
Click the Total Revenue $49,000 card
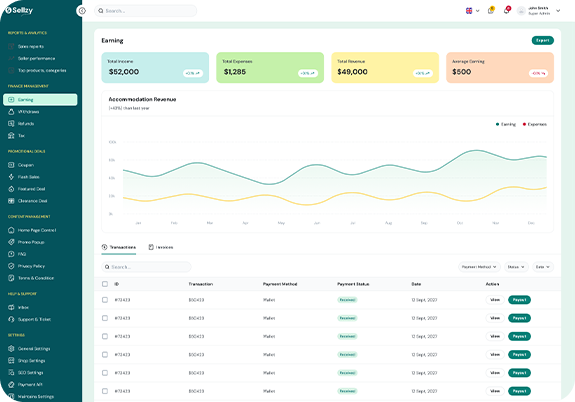click(x=385, y=67)
